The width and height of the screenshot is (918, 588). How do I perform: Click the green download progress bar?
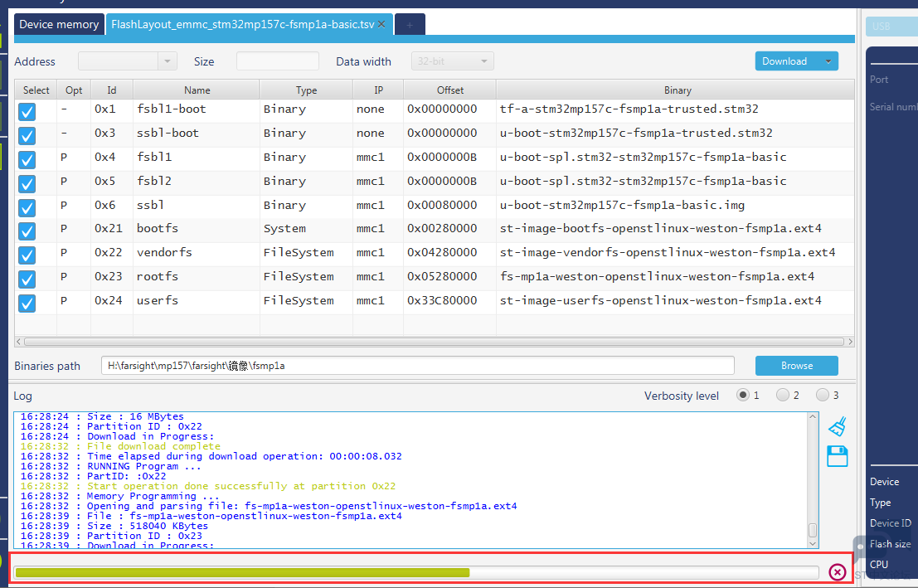click(242, 572)
